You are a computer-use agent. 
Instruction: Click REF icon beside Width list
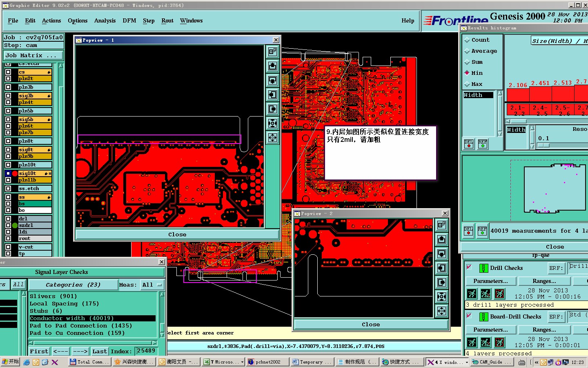pos(483,144)
